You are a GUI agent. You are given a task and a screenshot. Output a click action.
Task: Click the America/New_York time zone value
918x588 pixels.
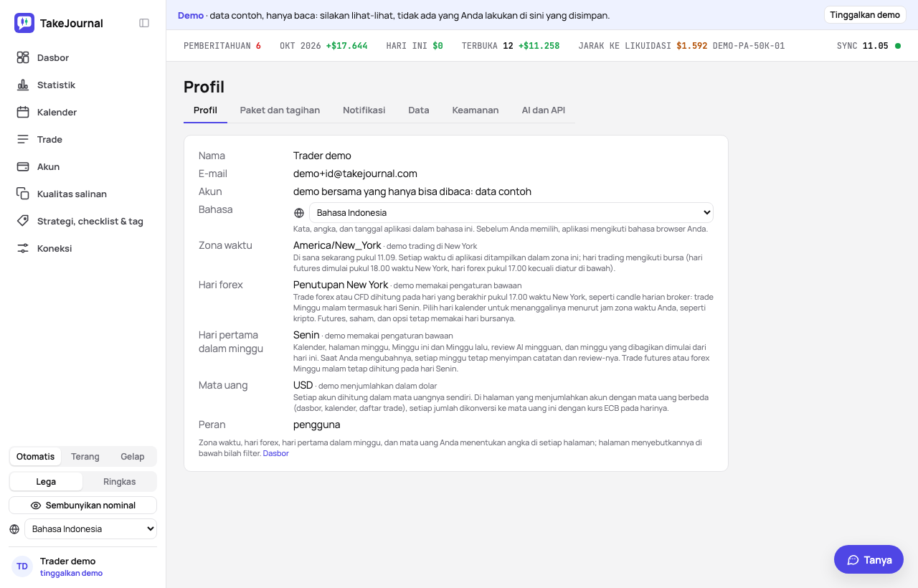coord(337,245)
